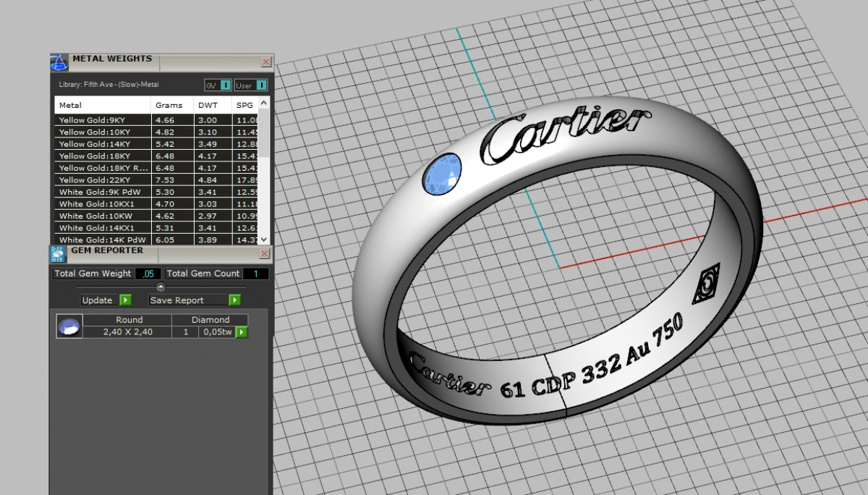Image resolution: width=868 pixels, height=495 pixels.
Task: Click the slider handle under Total Gem Weight
Action: [161, 287]
